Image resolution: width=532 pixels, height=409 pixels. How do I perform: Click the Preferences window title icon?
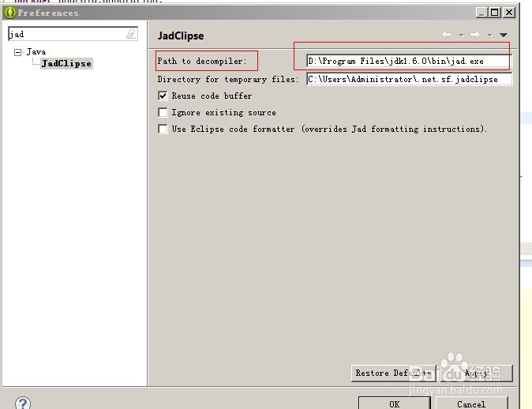[9, 13]
